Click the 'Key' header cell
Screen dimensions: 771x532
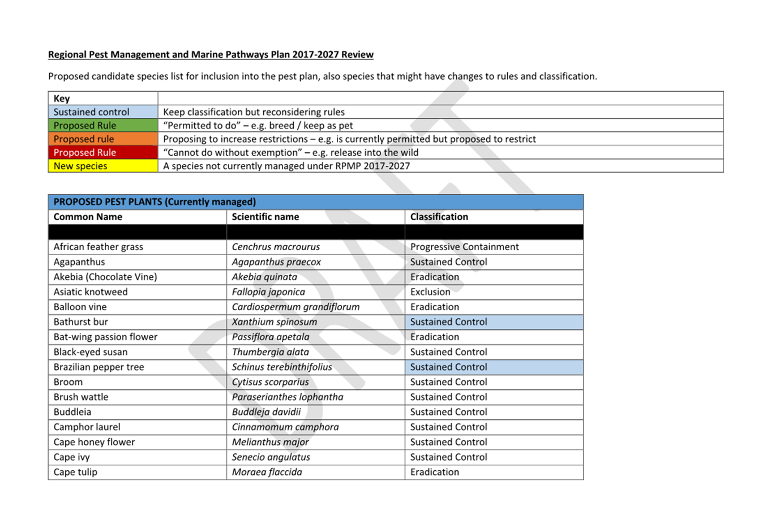pos(103,98)
